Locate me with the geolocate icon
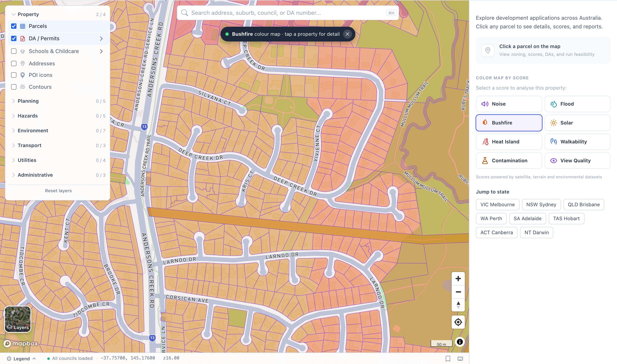The height and width of the screenshot is (364, 617). 458,322
